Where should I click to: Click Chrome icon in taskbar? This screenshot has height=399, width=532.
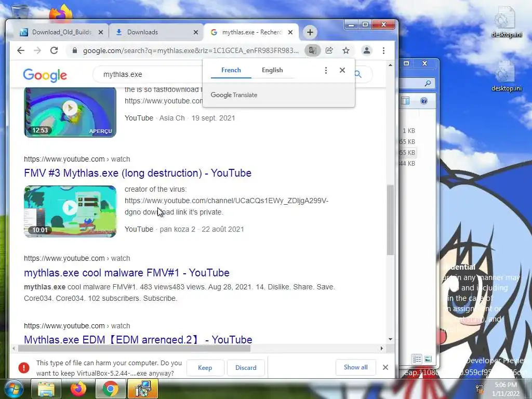(x=111, y=389)
